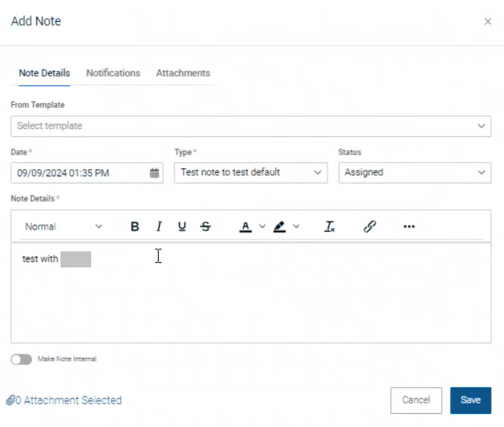This screenshot has height=427, width=504.
Task: Click the text highlight marker icon
Action: (x=279, y=227)
